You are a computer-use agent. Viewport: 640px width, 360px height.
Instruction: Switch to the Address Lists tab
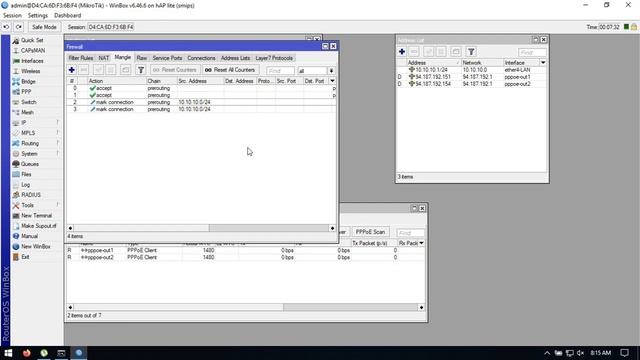tap(236, 58)
